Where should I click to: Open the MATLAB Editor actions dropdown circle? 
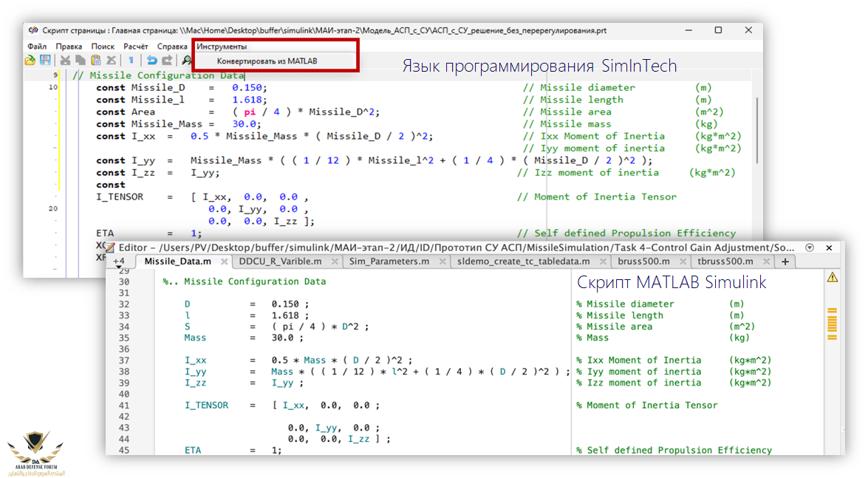click(810, 247)
